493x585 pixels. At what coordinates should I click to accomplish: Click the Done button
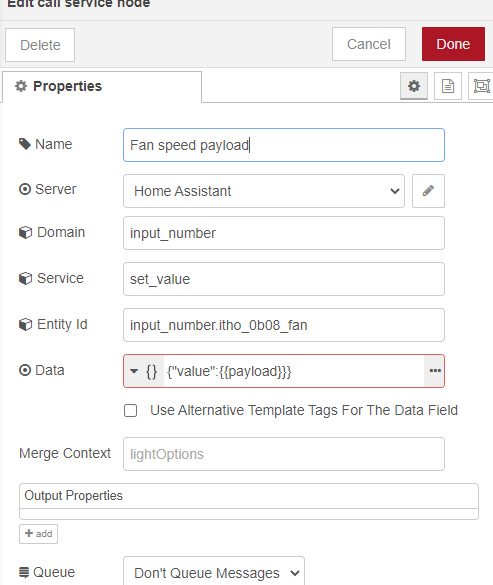(453, 44)
